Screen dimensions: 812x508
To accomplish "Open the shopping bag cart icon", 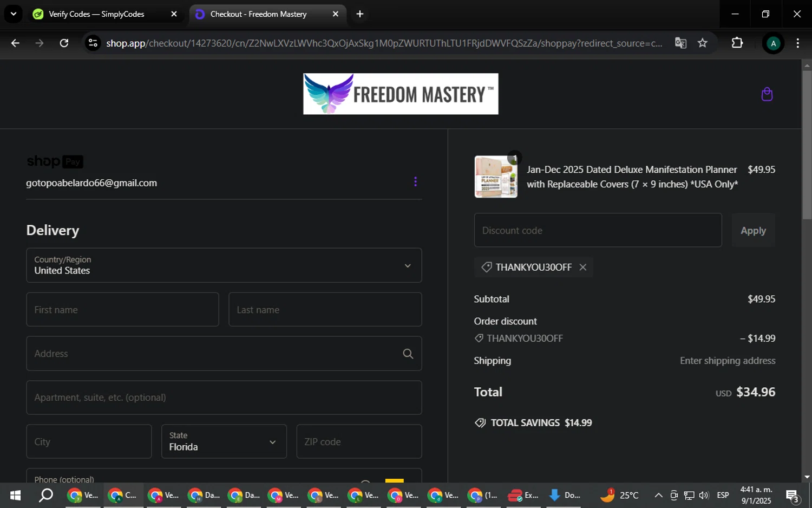I will click(767, 94).
